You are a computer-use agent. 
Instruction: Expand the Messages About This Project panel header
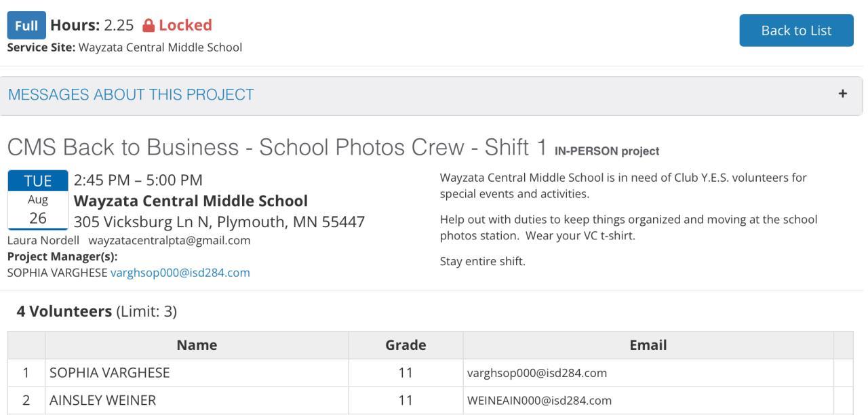(132, 95)
